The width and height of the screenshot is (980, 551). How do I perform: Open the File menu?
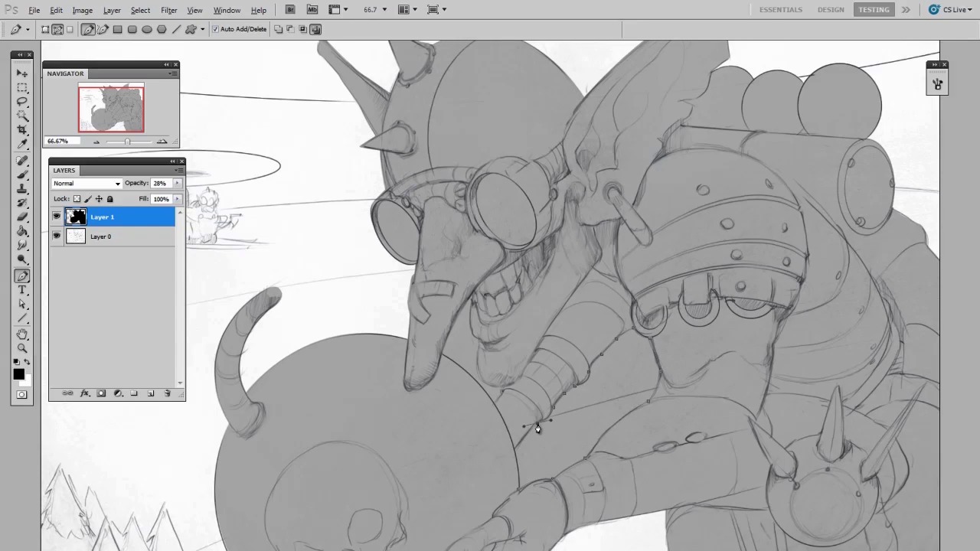34,10
